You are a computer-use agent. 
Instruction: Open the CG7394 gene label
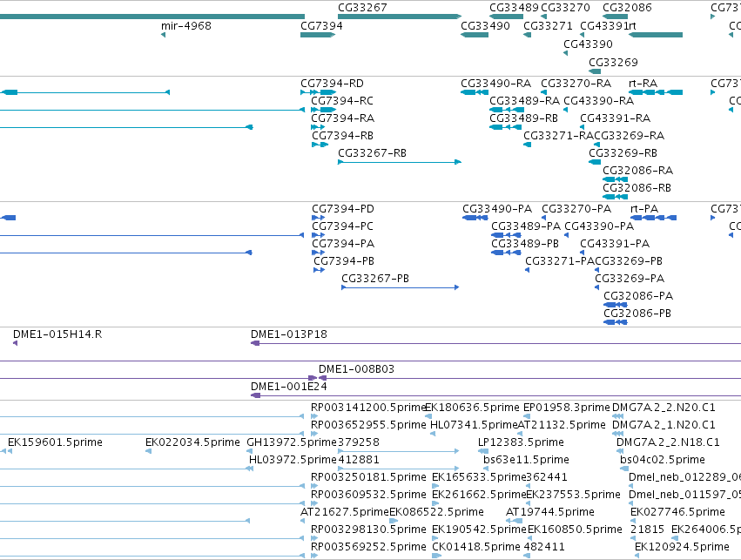point(321,26)
